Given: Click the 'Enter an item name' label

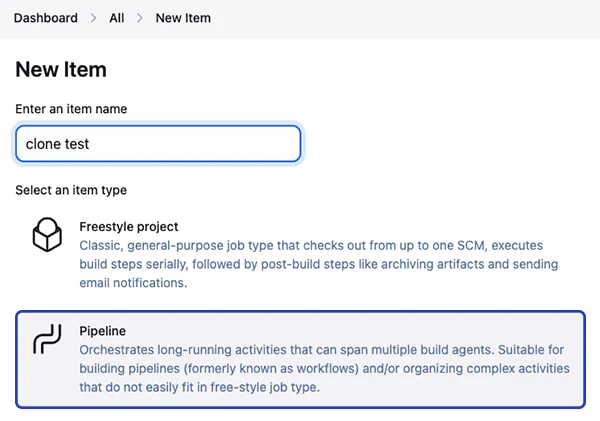Looking at the screenshot, I should [x=71, y=109].
